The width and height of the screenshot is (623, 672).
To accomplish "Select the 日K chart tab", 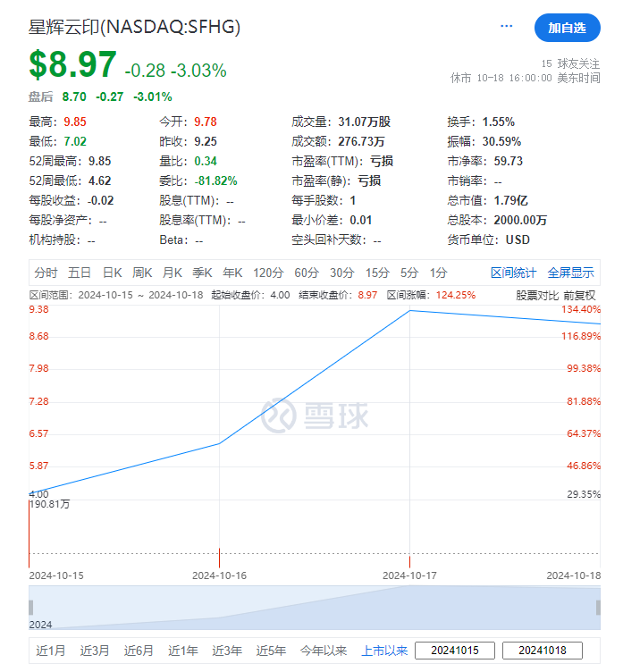I will coord(113,273).
